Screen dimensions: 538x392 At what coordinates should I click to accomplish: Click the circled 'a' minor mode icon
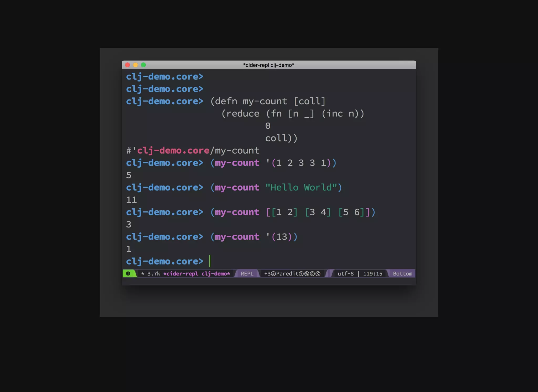coord(273,274)
